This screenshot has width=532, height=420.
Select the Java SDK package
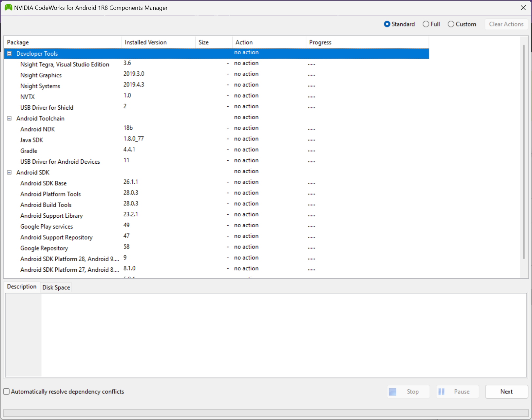coord(32,140)
